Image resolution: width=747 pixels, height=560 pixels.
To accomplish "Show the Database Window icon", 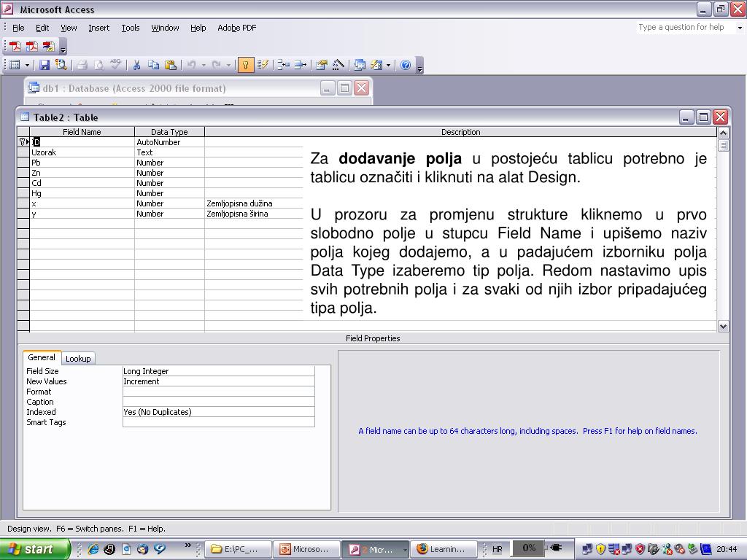I will (360, 65).
